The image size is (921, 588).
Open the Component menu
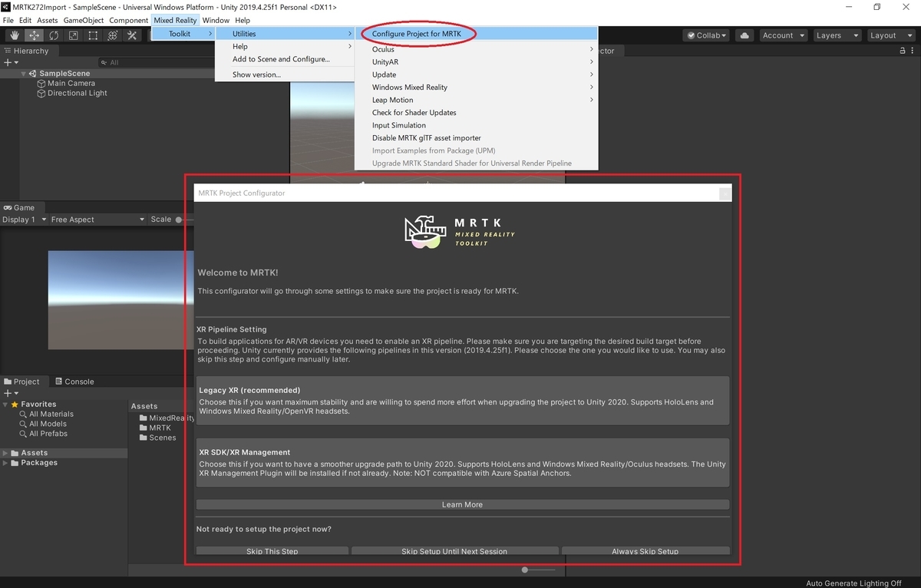pyautogui.click(x=128, y=20)
